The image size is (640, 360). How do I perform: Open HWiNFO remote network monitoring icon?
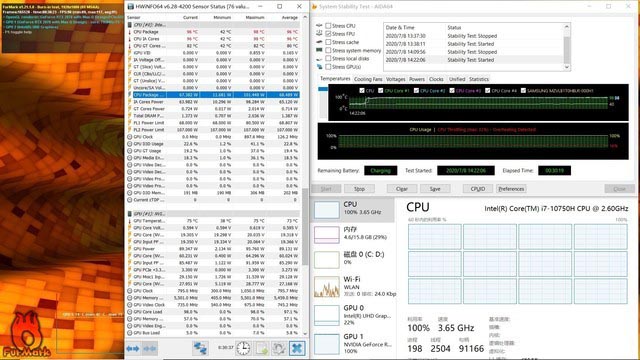click(x=200, y=348)
